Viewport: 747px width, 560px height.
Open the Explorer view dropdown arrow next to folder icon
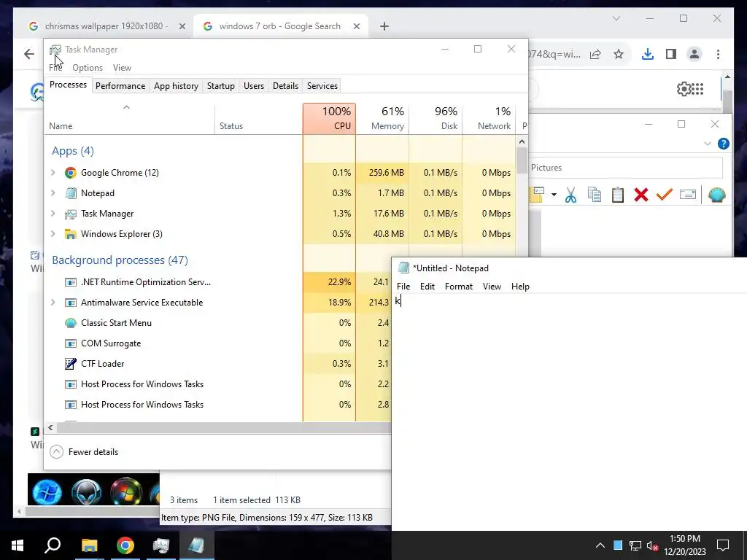click(x=554, y=194)
